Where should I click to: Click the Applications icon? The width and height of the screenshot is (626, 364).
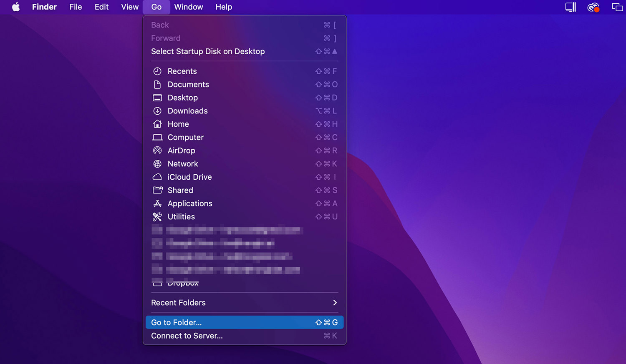(157, 203)
